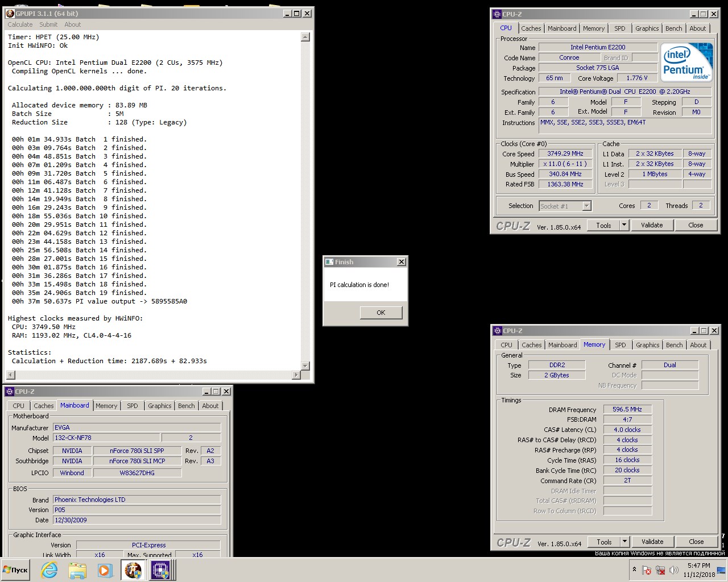Click the Show desktop icon beside the clock
Viewport: 728px width, 582px height.
pyautogui.click(x=721, y=570)
